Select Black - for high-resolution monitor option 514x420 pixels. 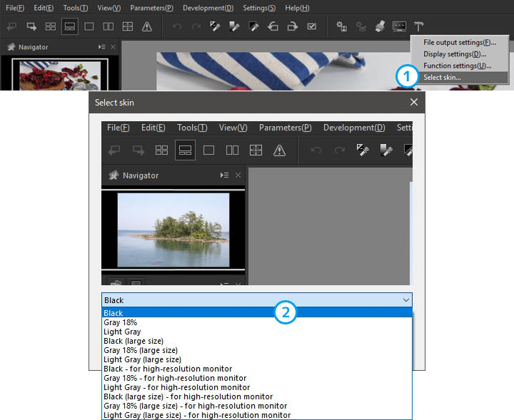click(257, 369)
